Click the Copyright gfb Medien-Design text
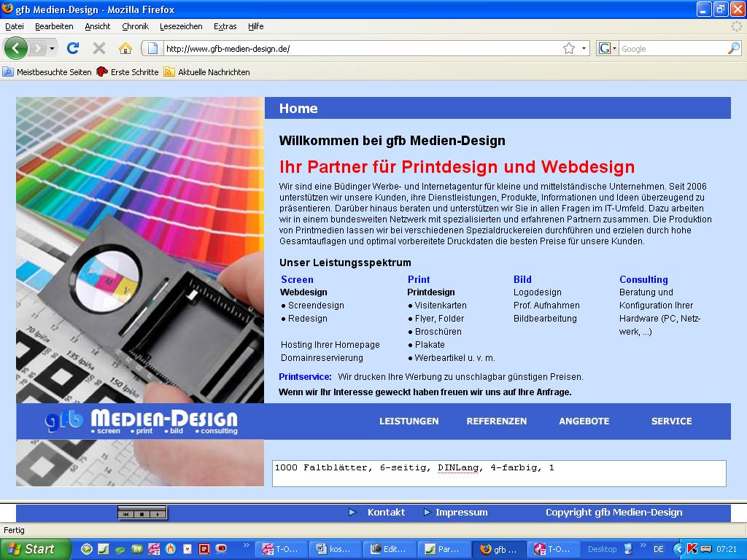747x560 pixels. click(x=614, y=513)
